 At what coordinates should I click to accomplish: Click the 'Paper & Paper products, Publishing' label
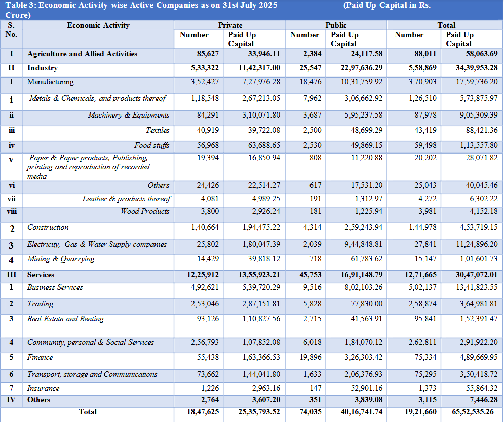pos(89,158)
